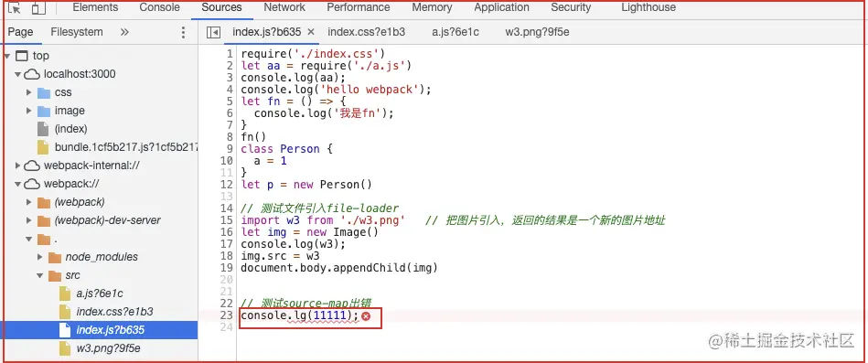Viewport: 868px width, 363px height.
Task: Click the red error icon on line 23
Action: click(365, 316)
